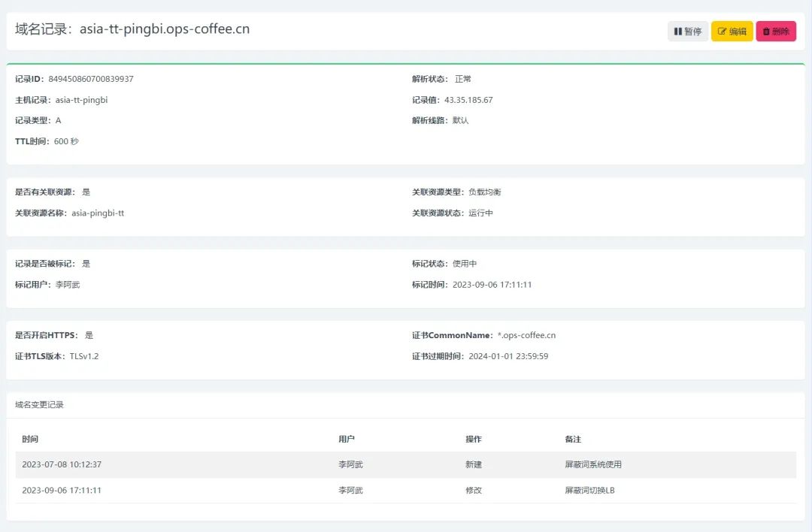Click the pause icon button 暂停
This screenshot has width=812, height=532.
click(687, 32)
